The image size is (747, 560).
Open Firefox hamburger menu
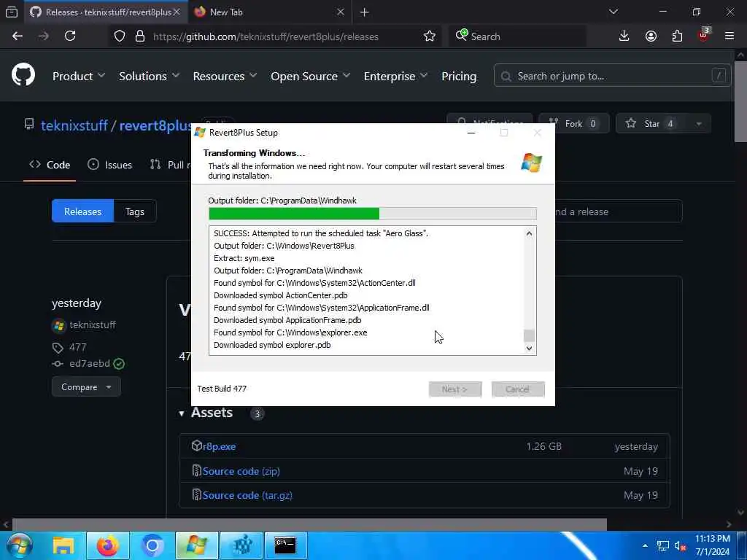pyautogui.click(x=729, y=36)
